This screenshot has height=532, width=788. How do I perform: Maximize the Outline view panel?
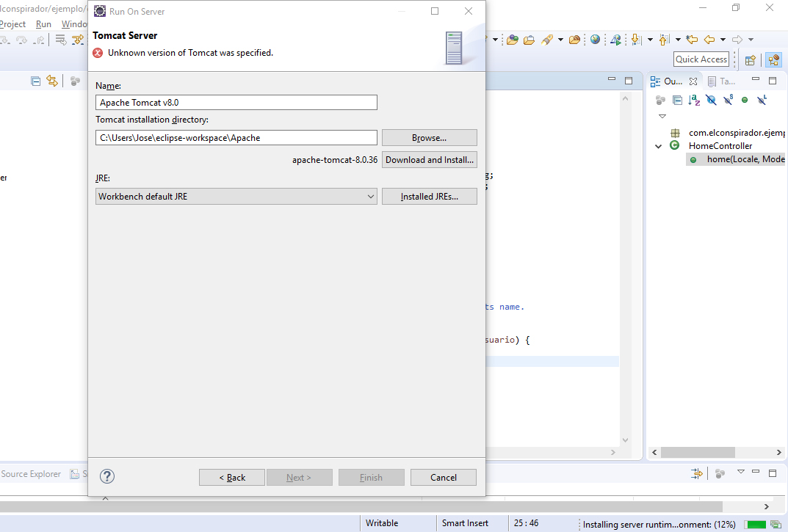pos(773,81)
